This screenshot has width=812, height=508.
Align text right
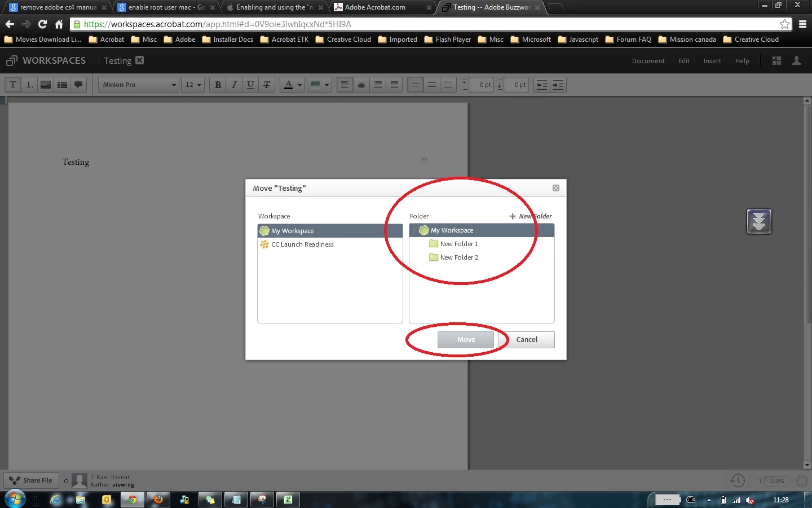click(378, 85)
